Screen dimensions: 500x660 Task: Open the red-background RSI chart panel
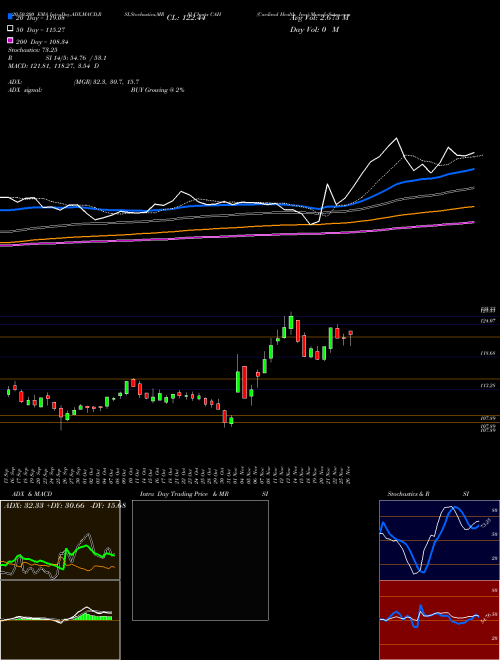click(439, 620)
